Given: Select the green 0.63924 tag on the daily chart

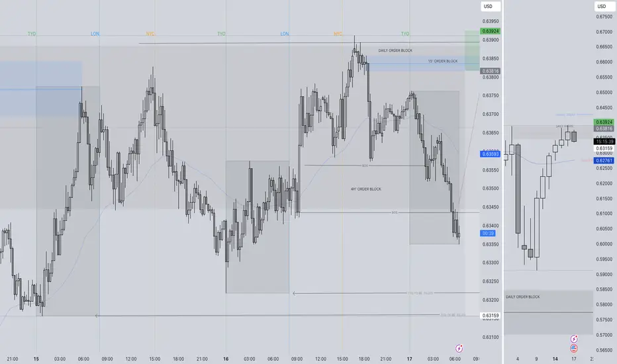Looking at the screenshot, I should (x=604, y=122).
